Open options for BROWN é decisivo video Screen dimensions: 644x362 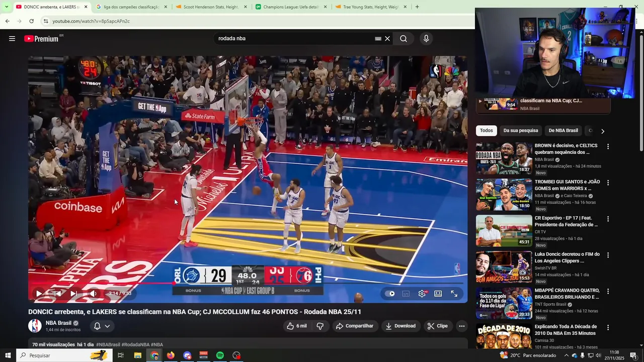(608, 147)
